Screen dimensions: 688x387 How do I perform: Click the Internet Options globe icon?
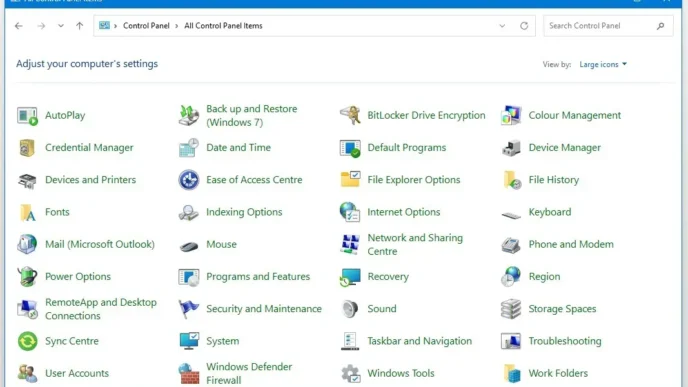coord(350,212)
